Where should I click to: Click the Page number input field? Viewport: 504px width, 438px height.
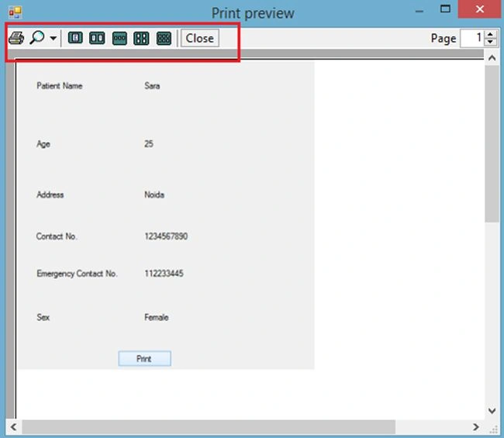(x=472, y=38)
